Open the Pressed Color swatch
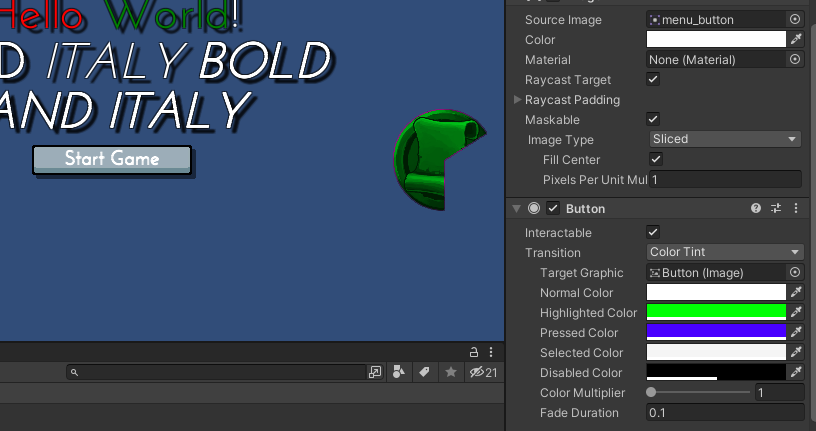The image size is (816, 431). [716, 332]
